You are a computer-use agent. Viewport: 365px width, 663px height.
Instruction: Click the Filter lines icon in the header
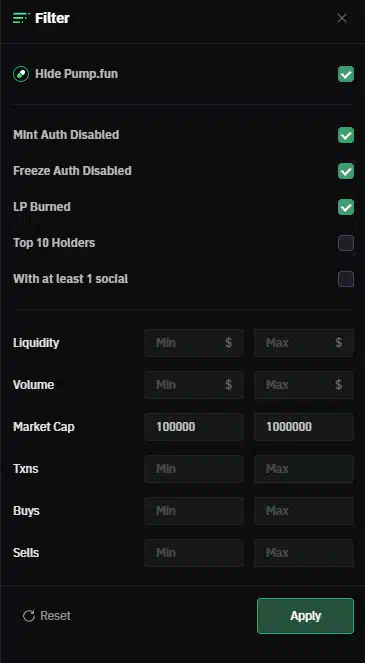coord(21,18)
